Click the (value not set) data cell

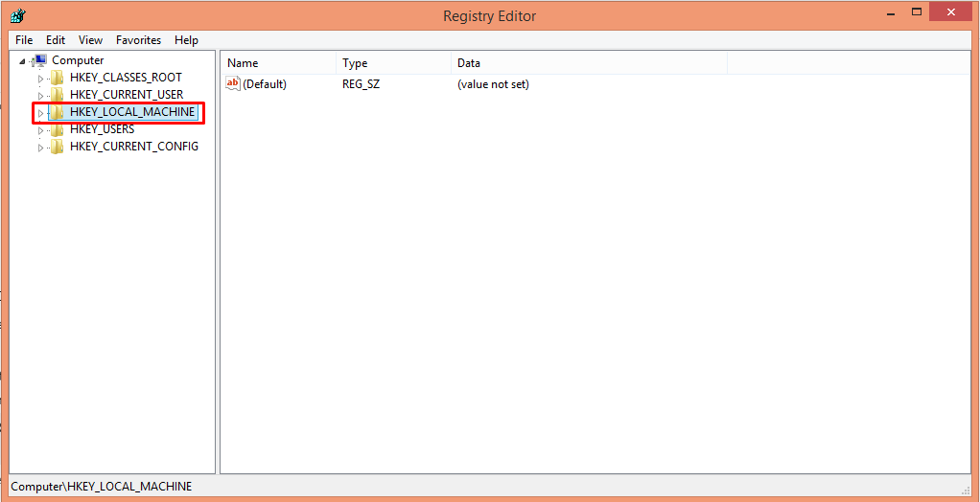(493, 83)
